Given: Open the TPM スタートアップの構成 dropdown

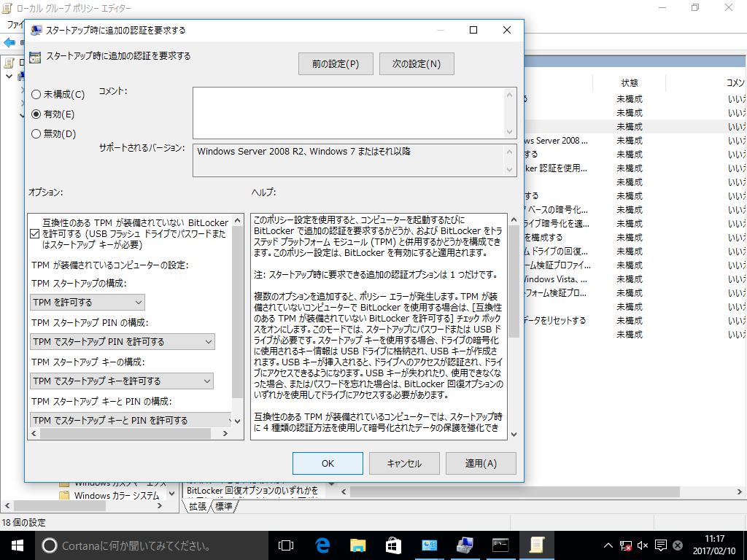Looking at the screenshot, I should [x=88, y=303].
